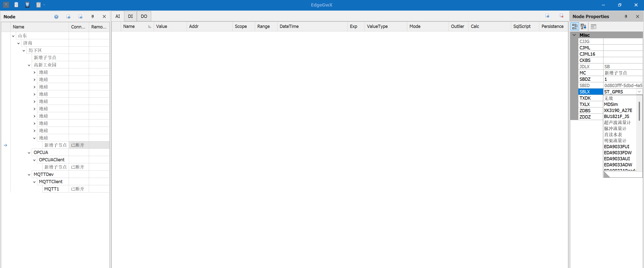Click the page-with-minus icon in Node panel header
Viewport: 644px width, 268px height.
click(80, 17)
